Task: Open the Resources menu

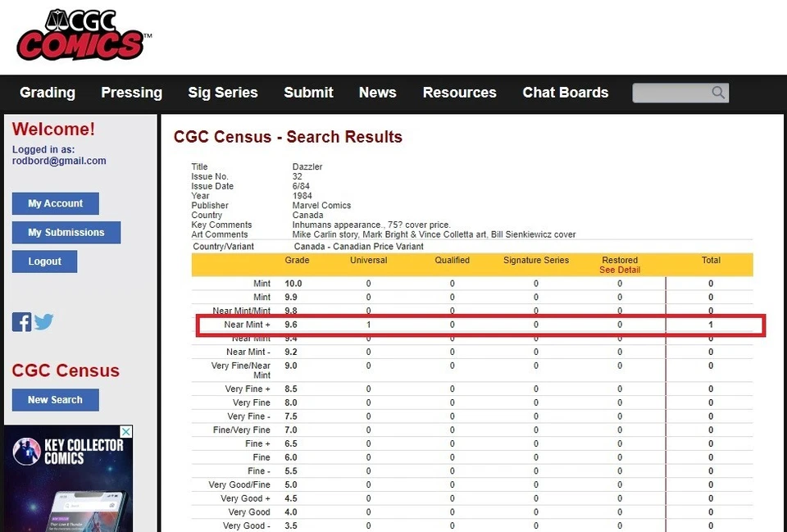Action: (x=459, y=93)
